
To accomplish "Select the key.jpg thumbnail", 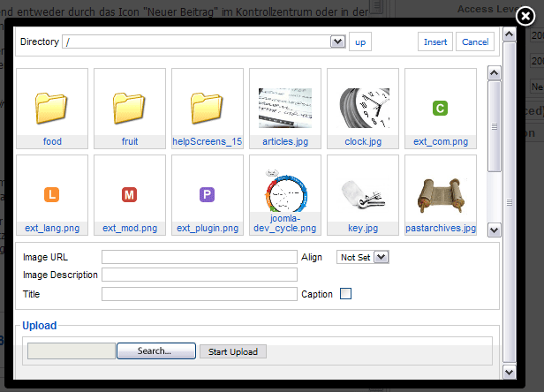I will [x=363, y=194].
